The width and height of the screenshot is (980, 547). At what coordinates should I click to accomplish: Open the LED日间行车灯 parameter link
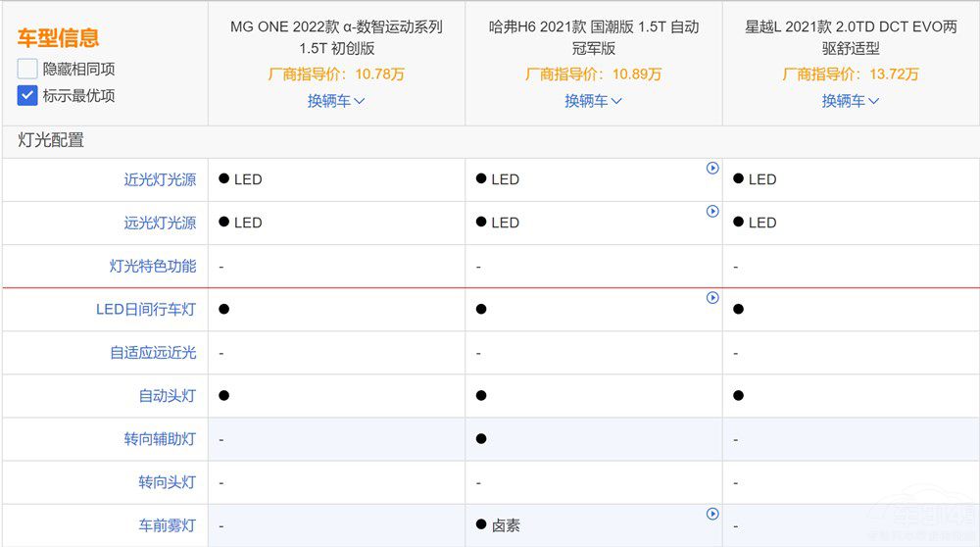point(146,309)
